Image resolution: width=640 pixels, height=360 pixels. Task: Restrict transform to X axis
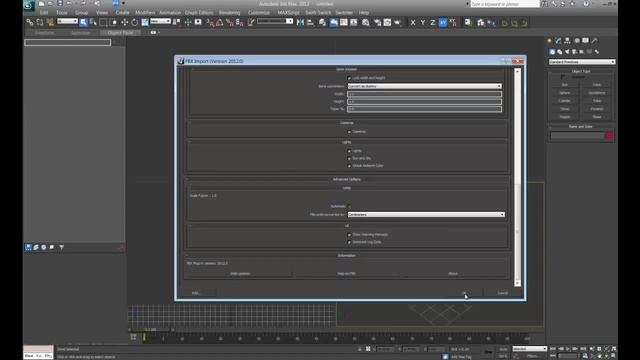coord(413,23)
